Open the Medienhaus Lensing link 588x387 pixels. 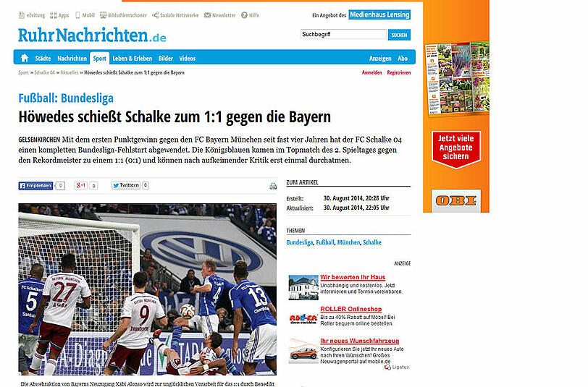tap(379, 14)
